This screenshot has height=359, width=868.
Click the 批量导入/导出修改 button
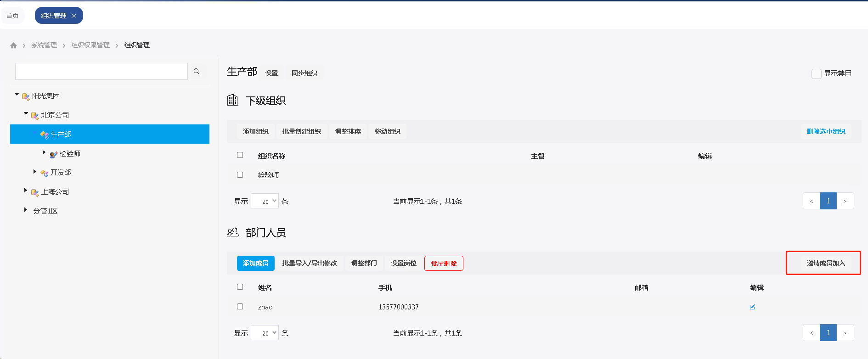pyautogui.click(x=310, y=263)
